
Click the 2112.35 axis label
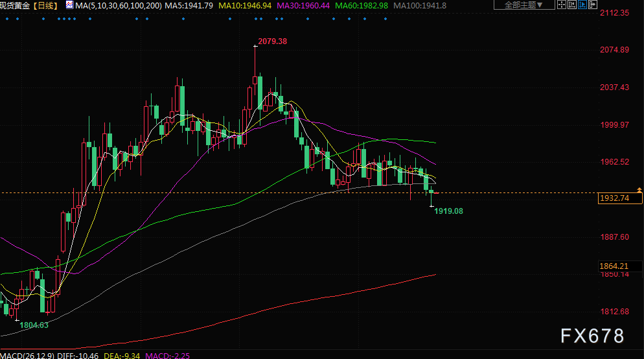coord(614,13)
